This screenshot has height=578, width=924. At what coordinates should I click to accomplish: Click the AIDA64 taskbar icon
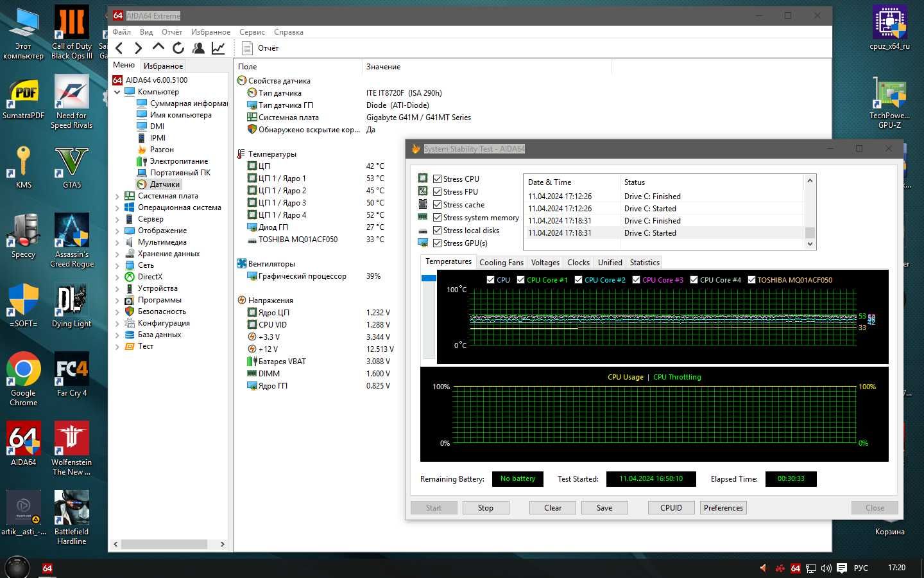[47, 568]
